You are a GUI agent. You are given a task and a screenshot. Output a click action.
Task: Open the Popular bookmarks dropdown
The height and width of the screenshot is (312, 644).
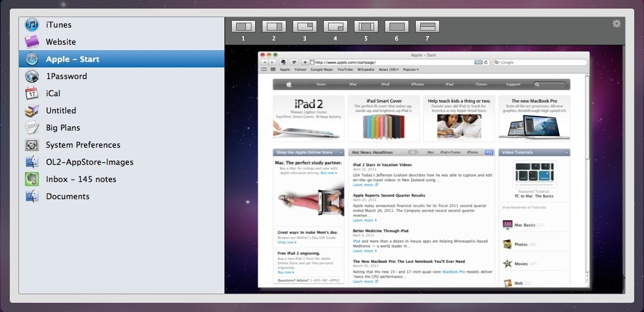click(411, 70)
